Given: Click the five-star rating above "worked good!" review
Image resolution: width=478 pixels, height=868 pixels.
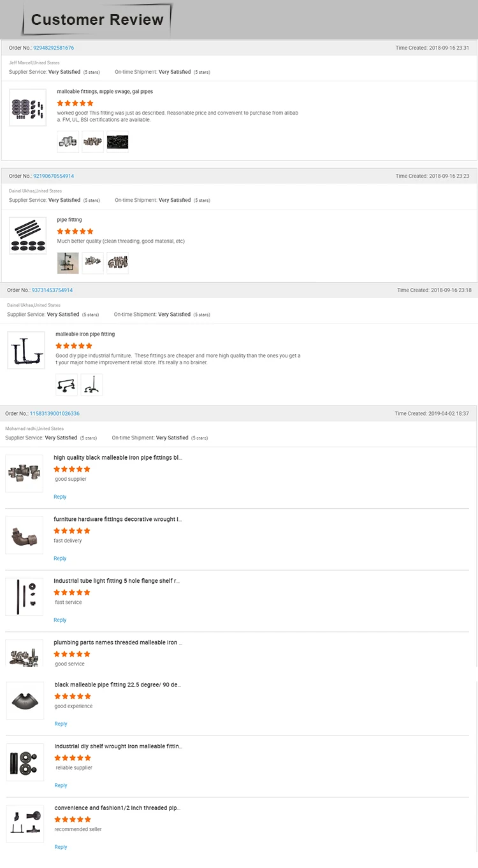Looking at the screenshot, I should click(x=75, y=103).
